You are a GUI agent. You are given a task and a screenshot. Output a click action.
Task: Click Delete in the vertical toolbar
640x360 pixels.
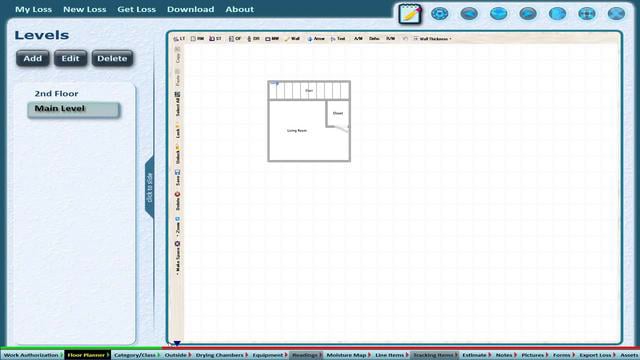coord(178,201)
